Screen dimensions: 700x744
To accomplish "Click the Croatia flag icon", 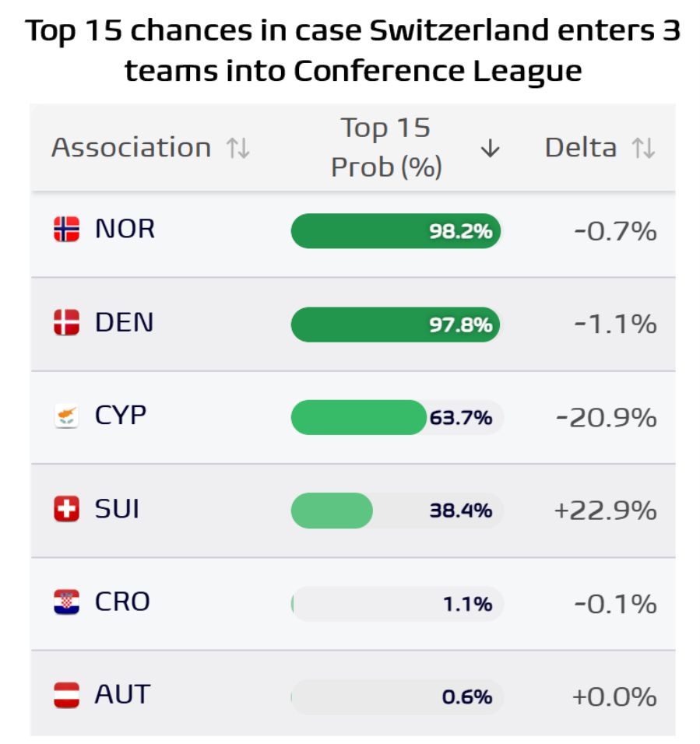I will click(66, 602).
